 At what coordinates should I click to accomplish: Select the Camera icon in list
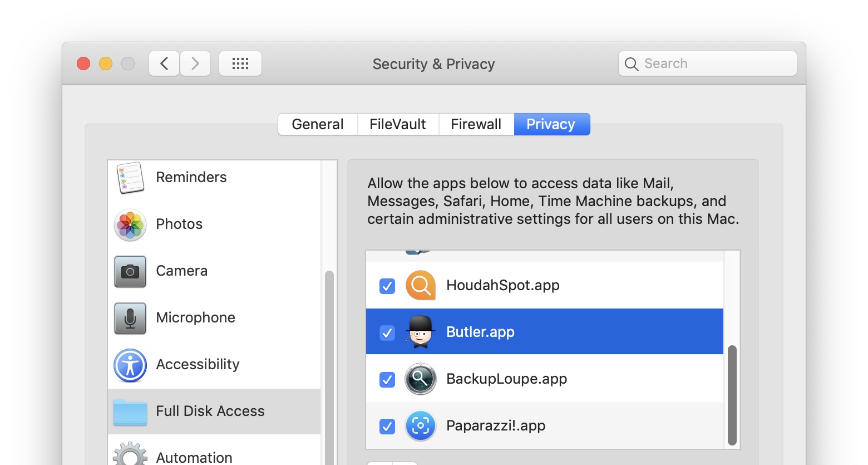130,271
